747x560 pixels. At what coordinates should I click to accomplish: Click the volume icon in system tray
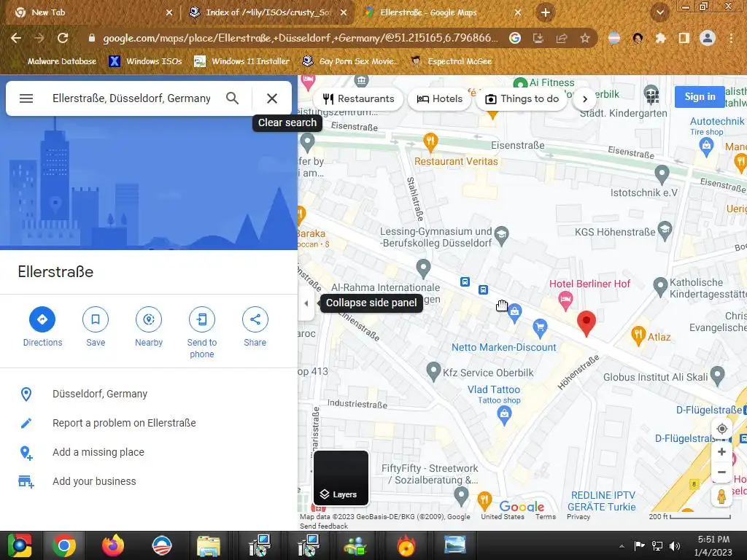tap(674, 546)
